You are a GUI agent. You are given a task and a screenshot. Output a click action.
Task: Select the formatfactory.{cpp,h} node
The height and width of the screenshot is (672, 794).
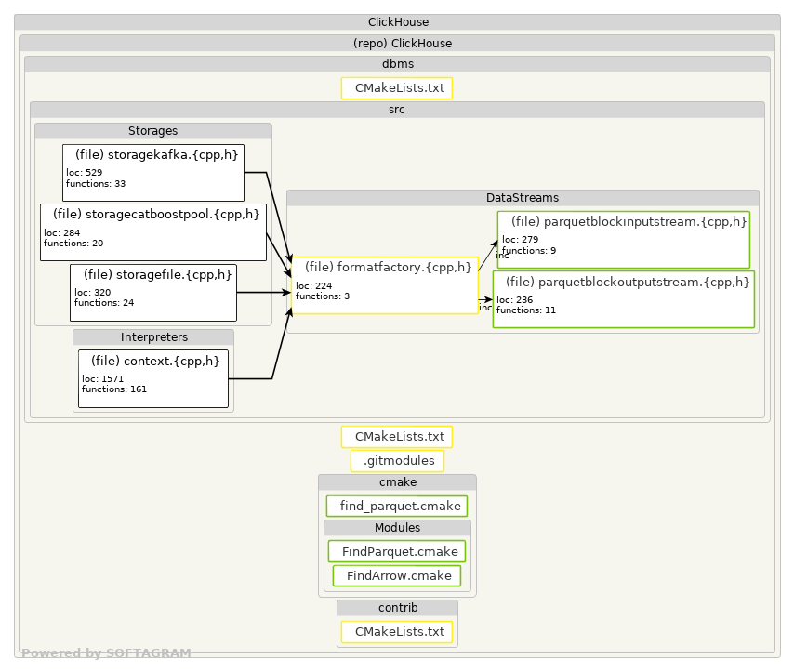tap(385, 285)
